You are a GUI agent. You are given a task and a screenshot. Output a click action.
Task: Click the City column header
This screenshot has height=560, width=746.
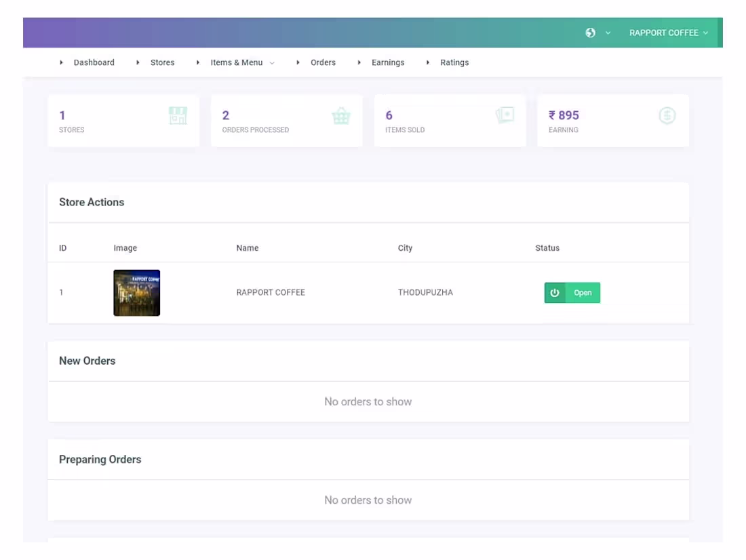coord(405,248)
